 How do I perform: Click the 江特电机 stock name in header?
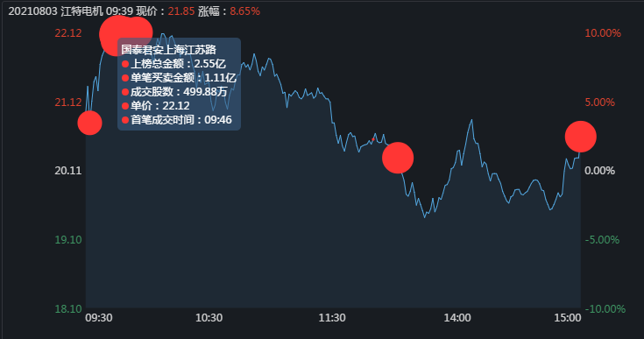[x=82, y=11]
